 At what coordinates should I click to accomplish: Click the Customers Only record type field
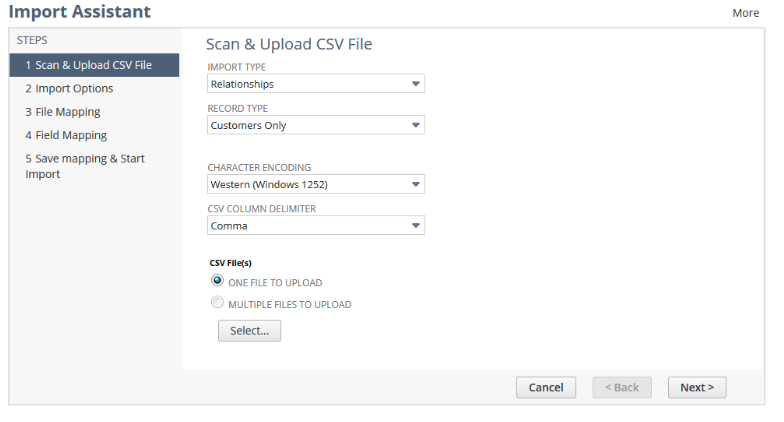(x=306, y=125)
